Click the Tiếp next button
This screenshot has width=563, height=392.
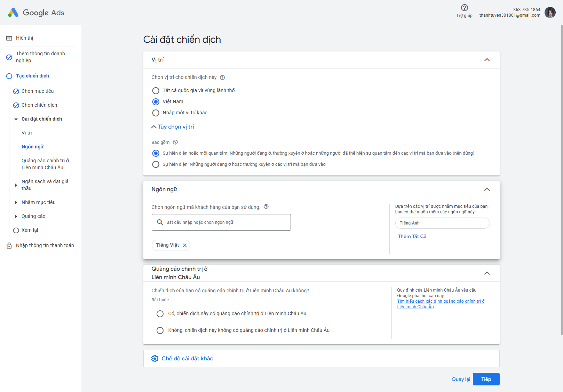coord(486,379)
